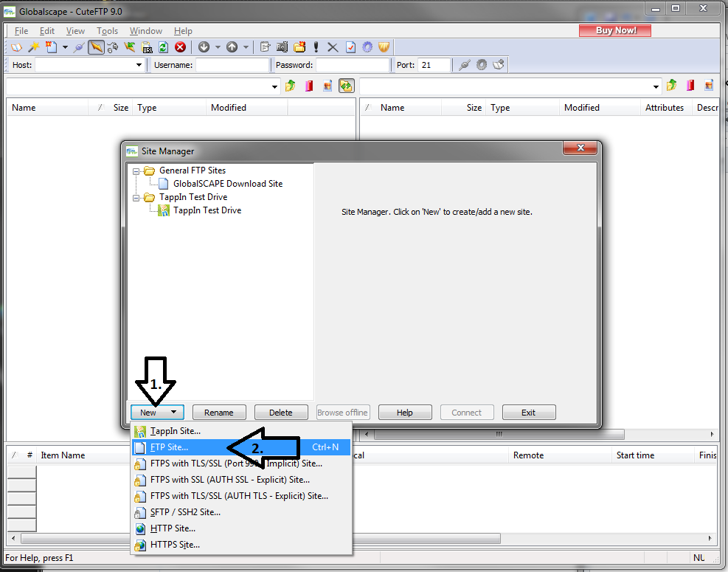Click the New document toolbar icon

[51, 47]
